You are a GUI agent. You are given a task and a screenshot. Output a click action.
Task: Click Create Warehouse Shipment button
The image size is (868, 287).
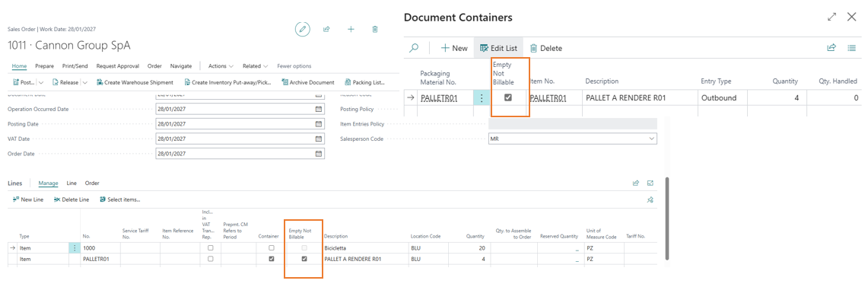point(135,82)
